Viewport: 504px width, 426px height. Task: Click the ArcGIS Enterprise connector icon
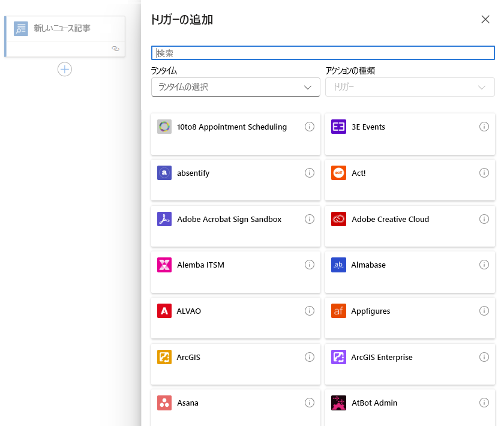tap(338, 357)
